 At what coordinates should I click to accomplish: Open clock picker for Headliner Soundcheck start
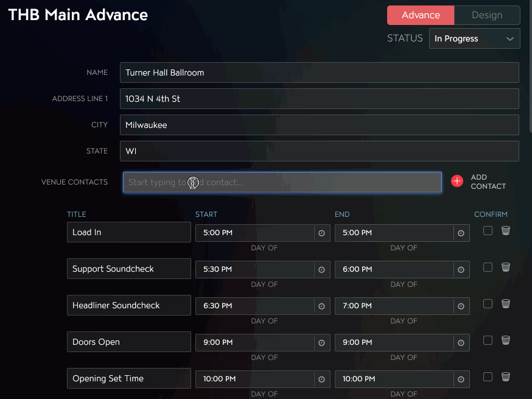[x=321, y=306]
